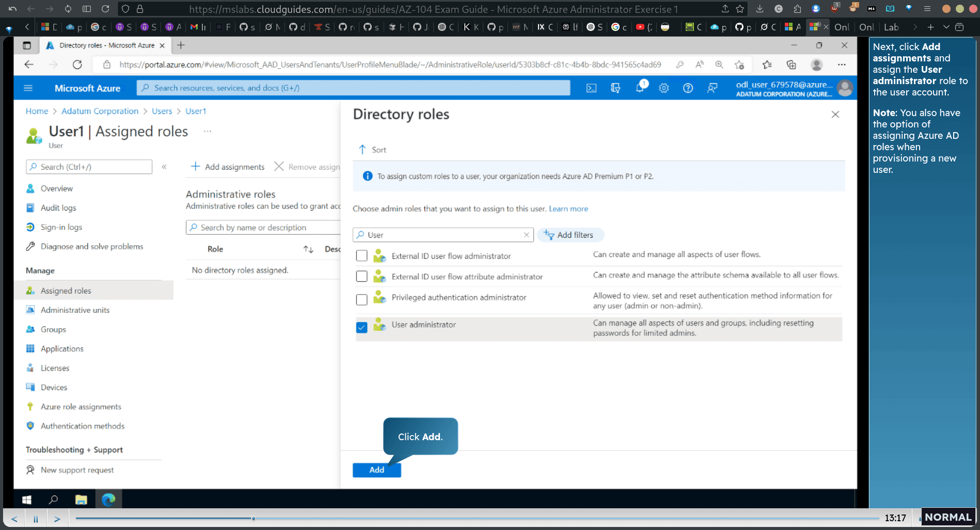Uncheck the User administrator checkbox
The width and height of the screenshot is (980, 530).
pos(361,327)
